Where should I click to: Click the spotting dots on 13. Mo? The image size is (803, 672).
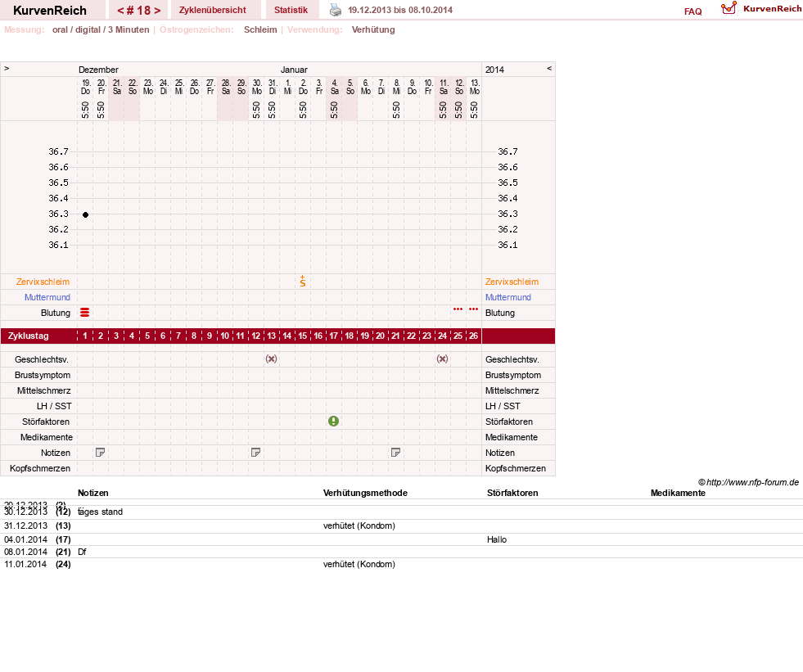[474, 309]
